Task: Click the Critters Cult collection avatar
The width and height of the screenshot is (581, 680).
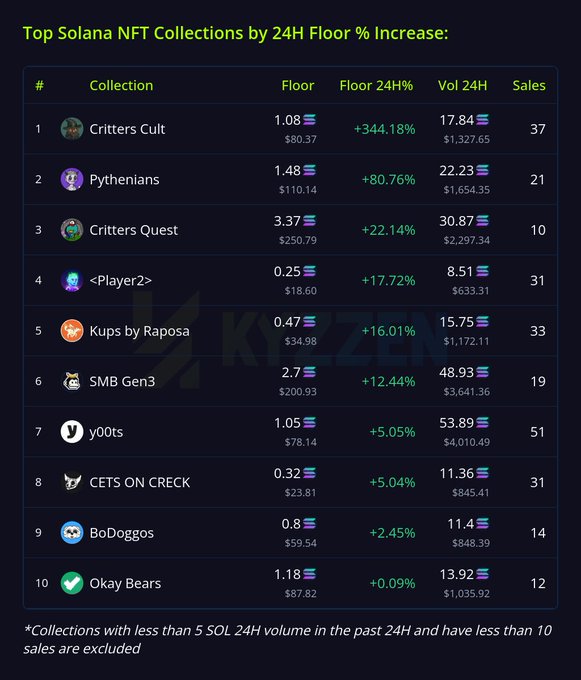Action: [72, 129]
